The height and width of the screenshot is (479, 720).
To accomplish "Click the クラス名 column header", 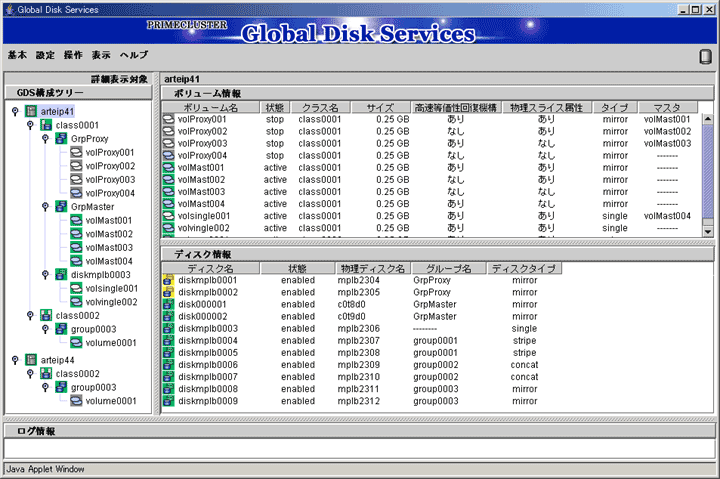I will (x=320, y=107).
